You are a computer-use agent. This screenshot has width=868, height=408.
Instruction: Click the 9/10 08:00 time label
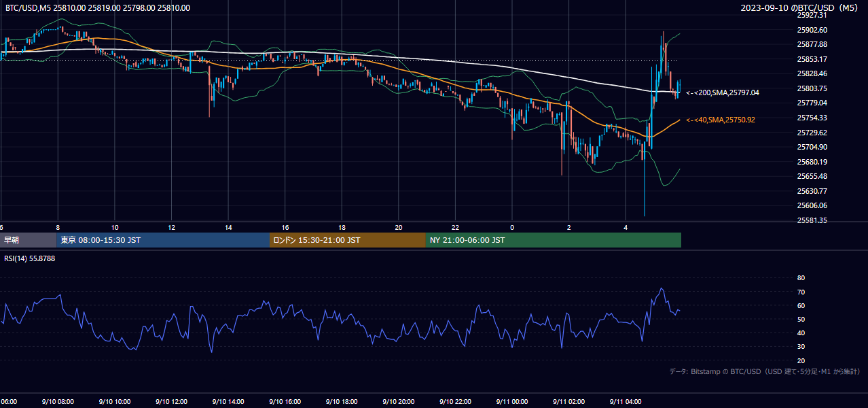(58, 402)
